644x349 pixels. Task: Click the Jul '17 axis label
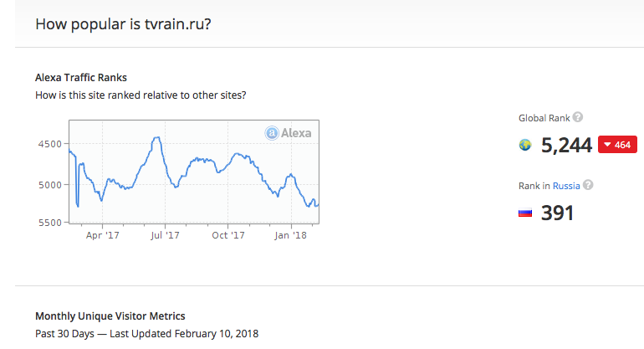click(165, 235)
